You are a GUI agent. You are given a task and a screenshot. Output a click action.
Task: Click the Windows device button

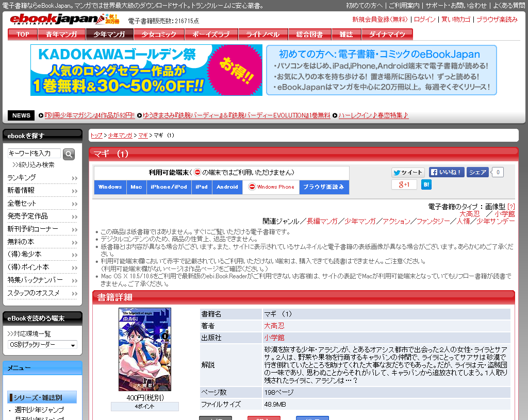tap(110, 187)
